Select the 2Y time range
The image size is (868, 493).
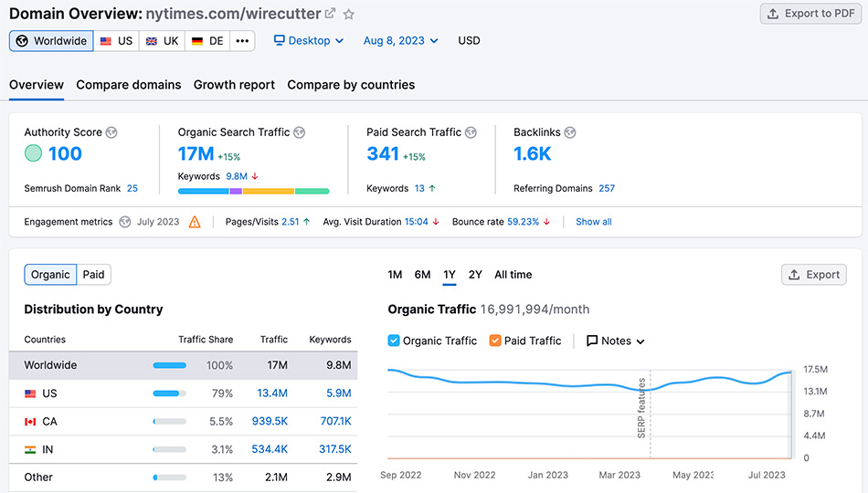475,275
